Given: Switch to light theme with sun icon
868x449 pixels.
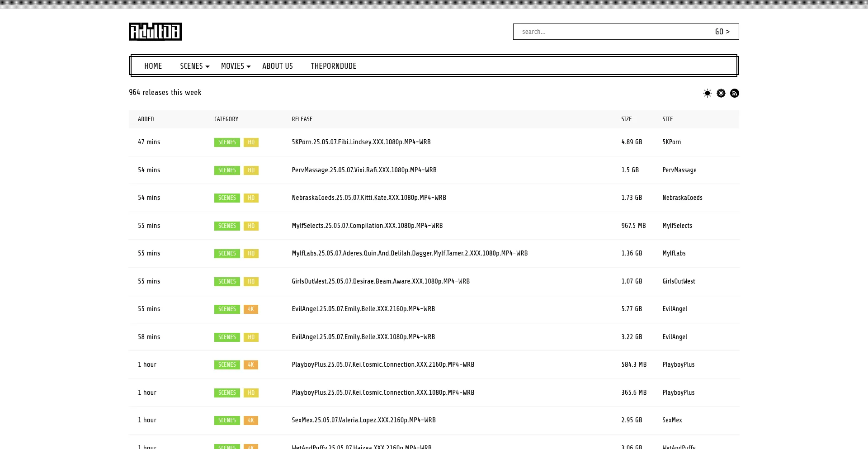Looking at the screenshot, I should click(708, 93).
